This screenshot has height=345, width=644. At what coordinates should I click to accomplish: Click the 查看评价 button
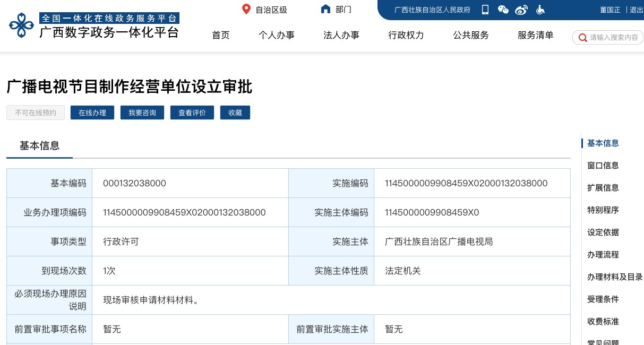(x=192, y=113)
